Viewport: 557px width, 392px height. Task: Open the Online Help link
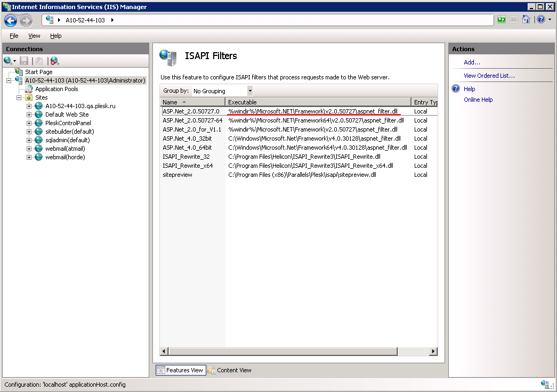click(478, 100)
